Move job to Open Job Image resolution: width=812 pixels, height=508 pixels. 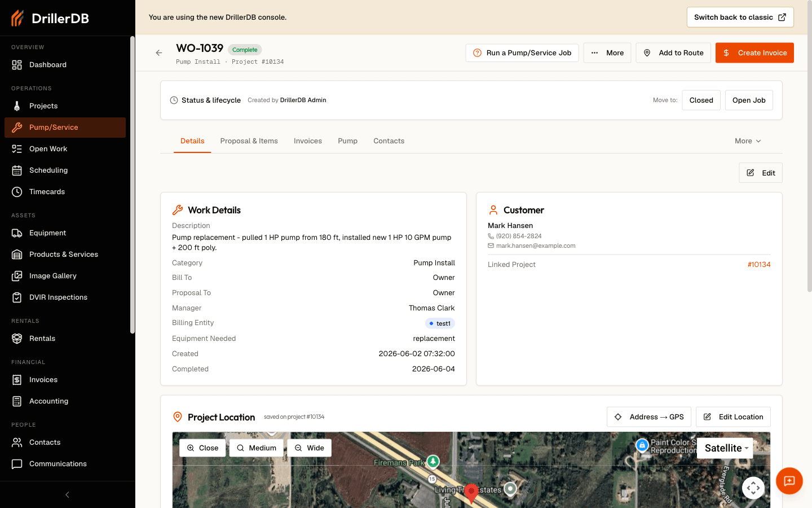click(x=749, y=100)
